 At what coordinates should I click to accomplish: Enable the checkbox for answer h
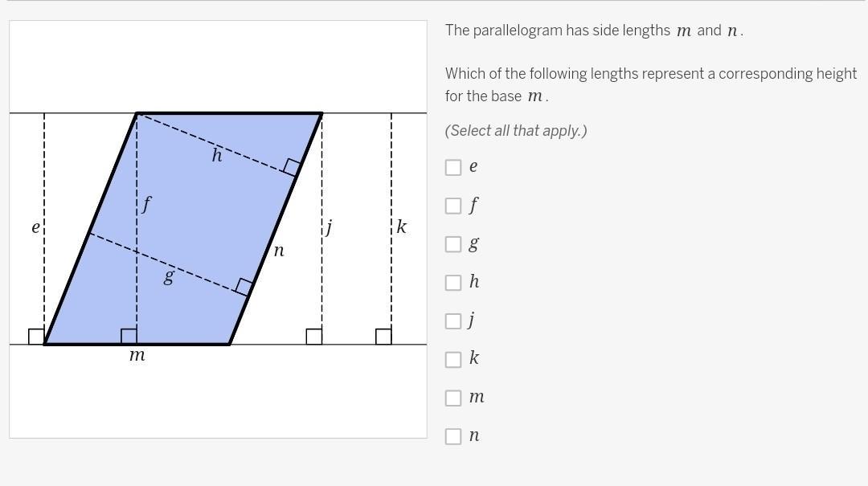click(x=452, y=282)
